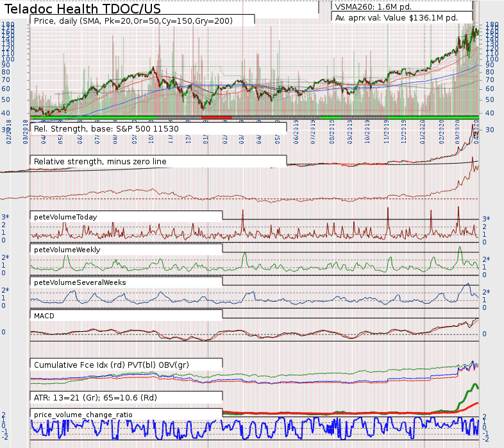Screen dimensions: 504x448
Task: Select the MACD panel label
Action: pyautogui.click(x=44, y=316)
